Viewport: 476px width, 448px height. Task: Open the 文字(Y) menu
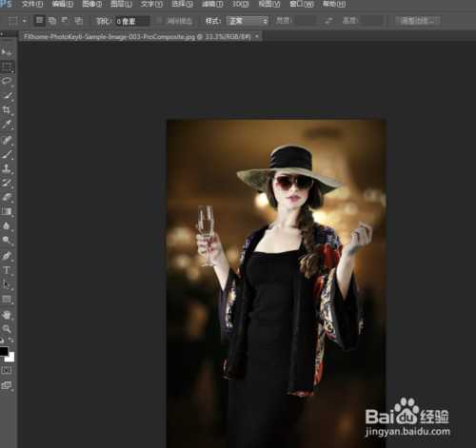coord(151,4)
